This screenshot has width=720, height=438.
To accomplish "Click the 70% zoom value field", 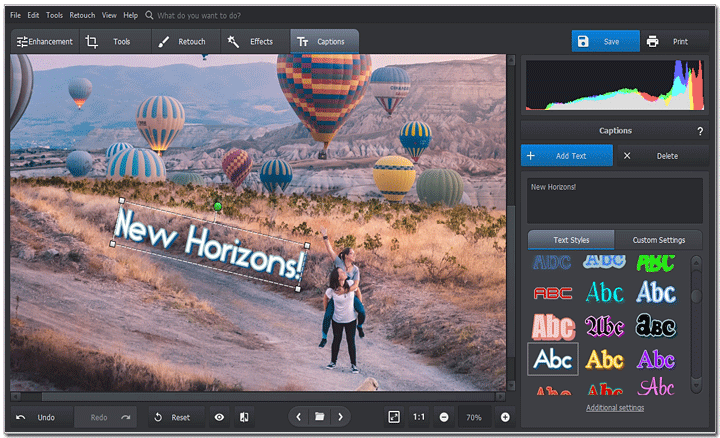I will 474,417.
